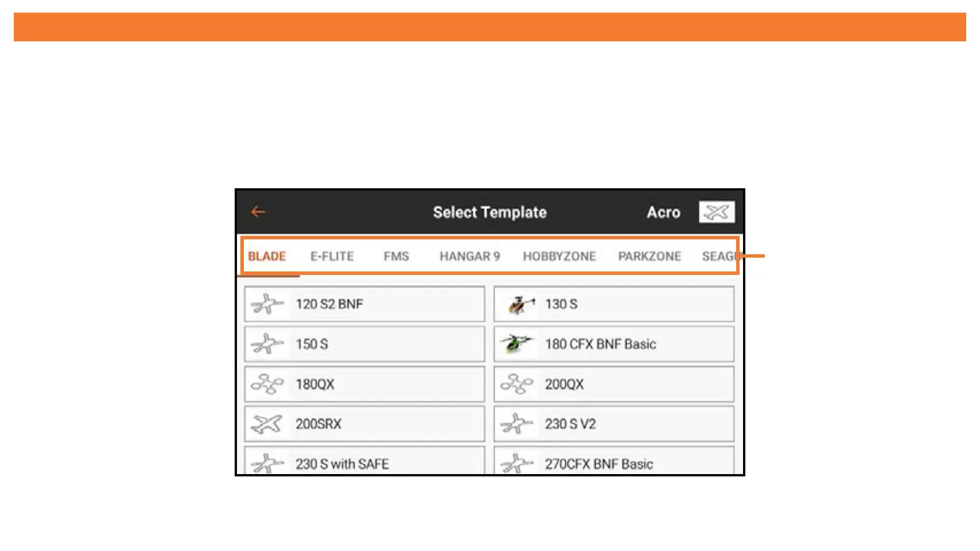Open the HOBBYZONE tab
980x551 pixels.
(x=559, y=257)
